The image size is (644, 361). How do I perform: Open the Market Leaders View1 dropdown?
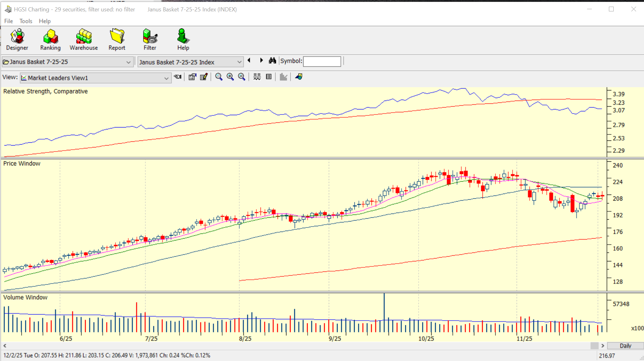click(x=166, y=78)
